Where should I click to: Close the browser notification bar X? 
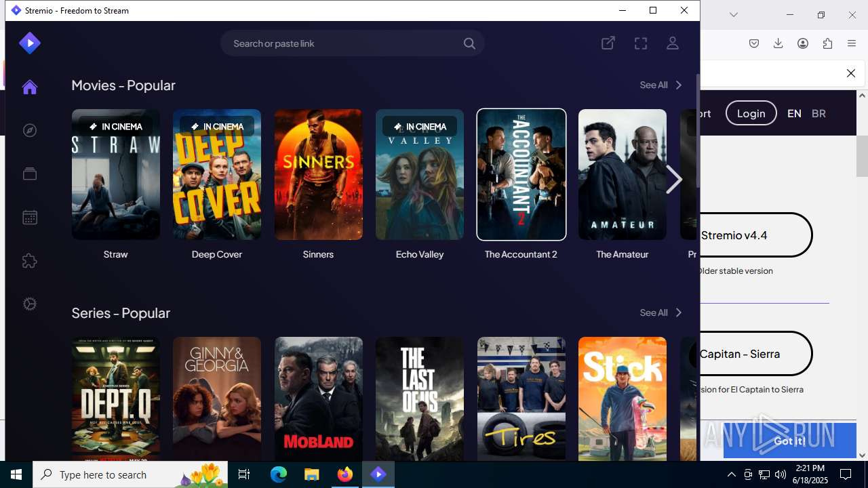pos(851,73)
